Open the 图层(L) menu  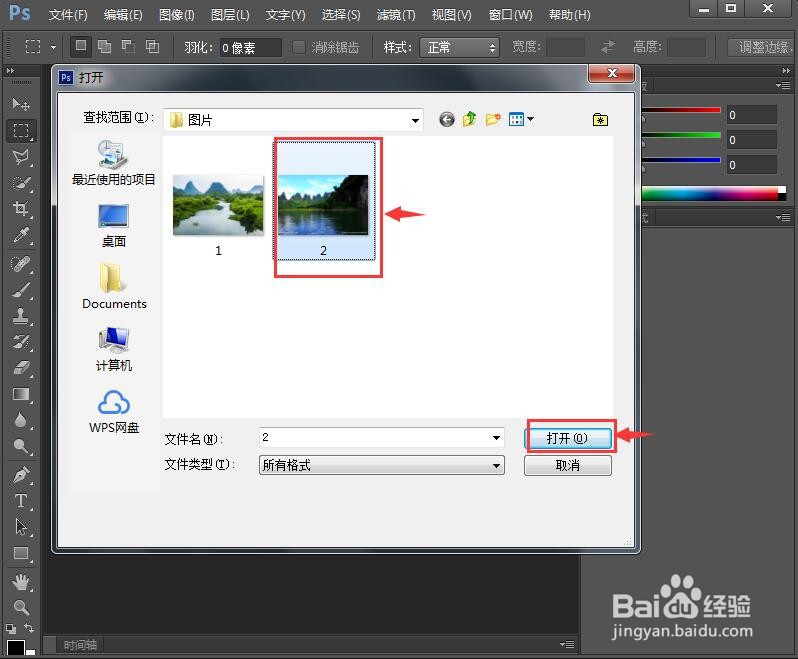(x=230, y=15)
